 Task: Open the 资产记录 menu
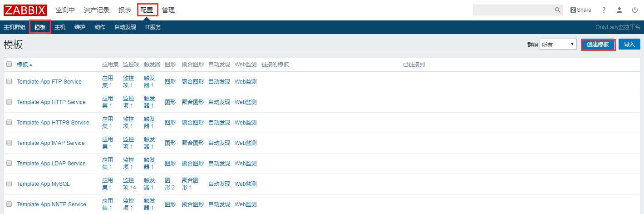(x=97, y=10)
